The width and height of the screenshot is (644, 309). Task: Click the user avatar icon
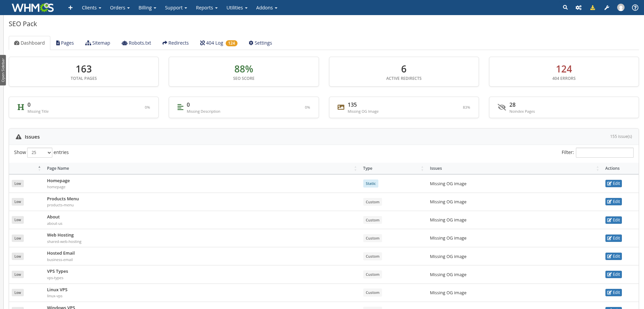621,7
